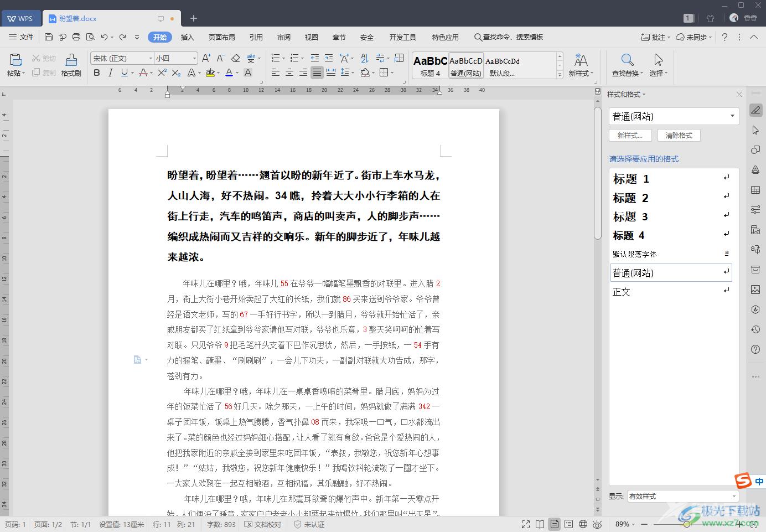Activate the Format Painter (格式刷)

pyautogui.click(x=71, y=65)
